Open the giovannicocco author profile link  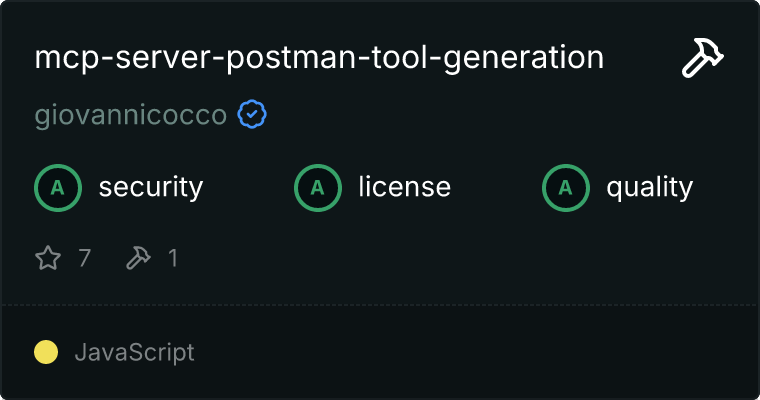pyautogui.click(x=131, y=115)
